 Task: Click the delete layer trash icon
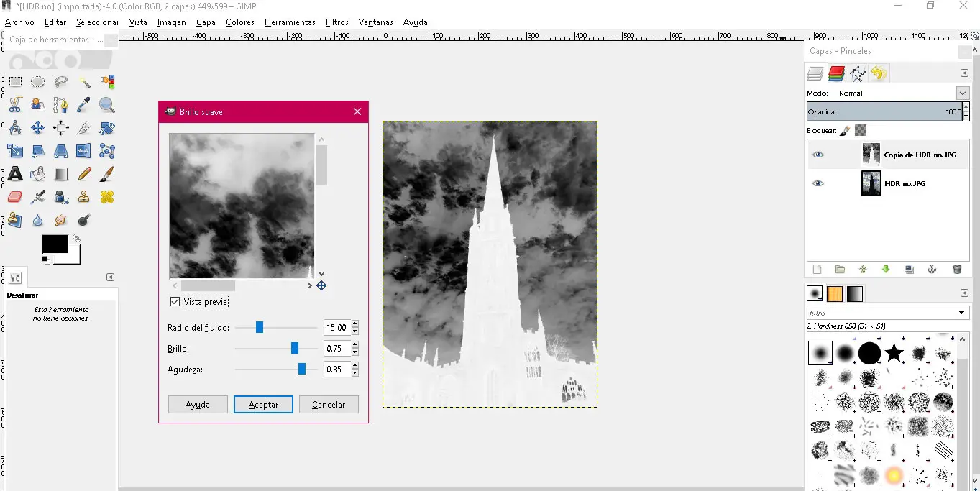click(x=957, y=270)
